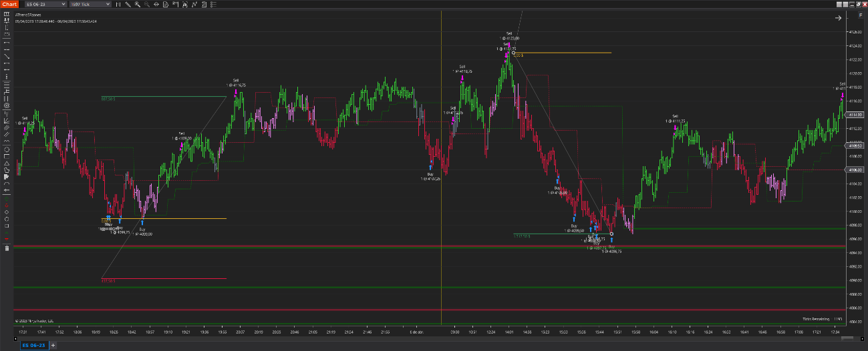Click the ATrendSRzones indicator label
Image resolution: width=868 pixels, height=351 pixels.
click(27, 15)
